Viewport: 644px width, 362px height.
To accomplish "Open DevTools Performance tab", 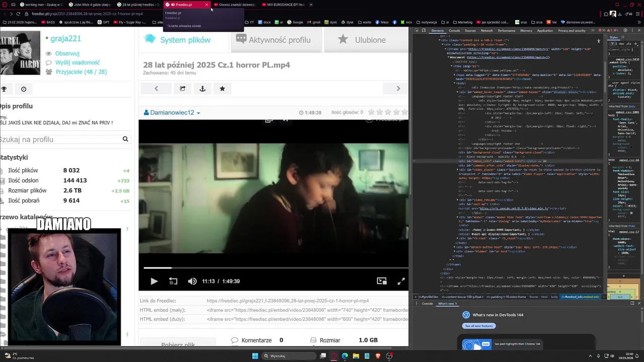I will click(x=507, y=31).
